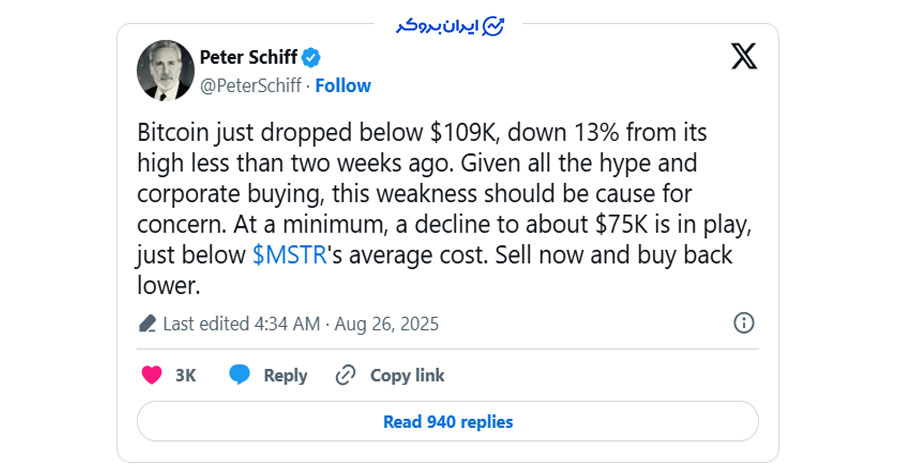The image size is (900, 471).
Task: Open the Aug 26, 2025 timestamp
Action: [x=385, y=324]
